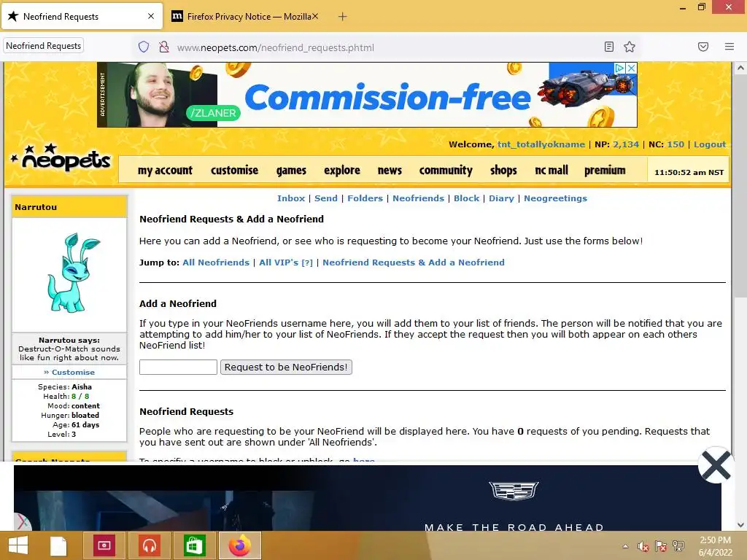Screen dimensions: 747x560
Task: Click Request to be NeoFriends! button
Action: click(286, 367)
